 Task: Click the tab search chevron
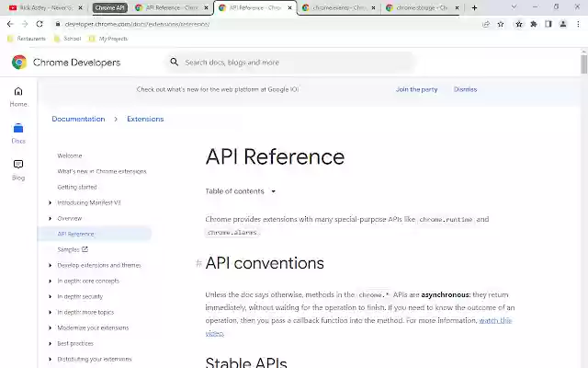pyautogui.click(x=514, y=6)
